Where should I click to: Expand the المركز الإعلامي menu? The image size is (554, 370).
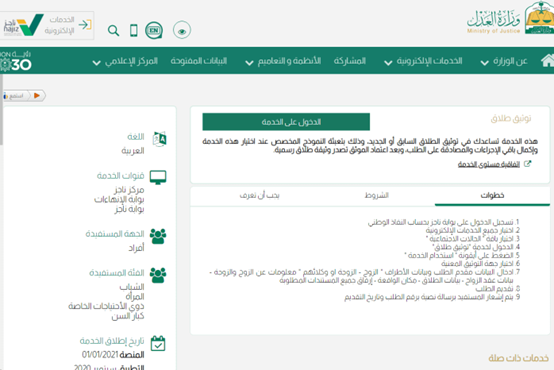coord(125,61)
